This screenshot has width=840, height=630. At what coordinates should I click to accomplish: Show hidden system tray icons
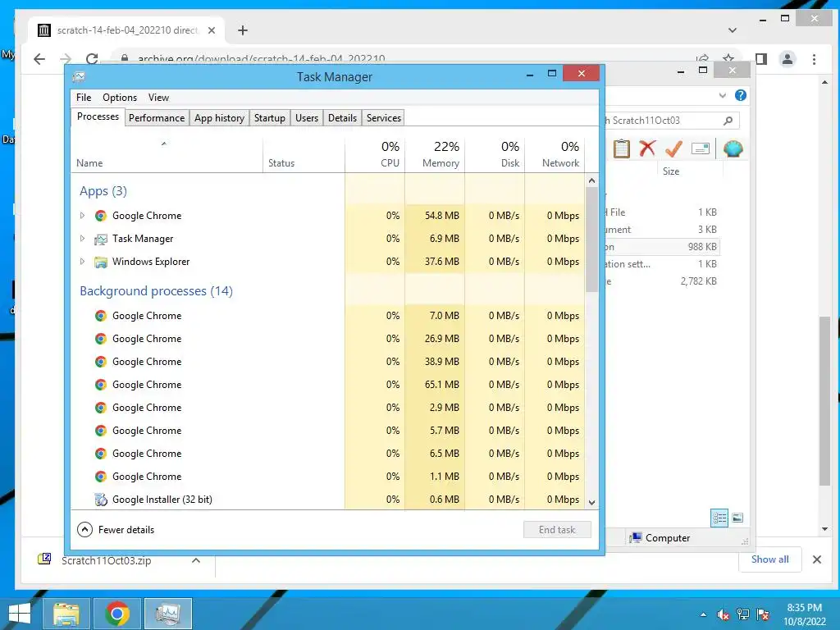pos(703,614)
